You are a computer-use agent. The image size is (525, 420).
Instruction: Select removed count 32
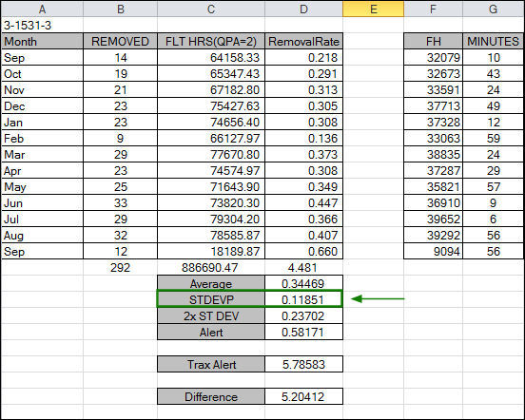click(120, 235)
